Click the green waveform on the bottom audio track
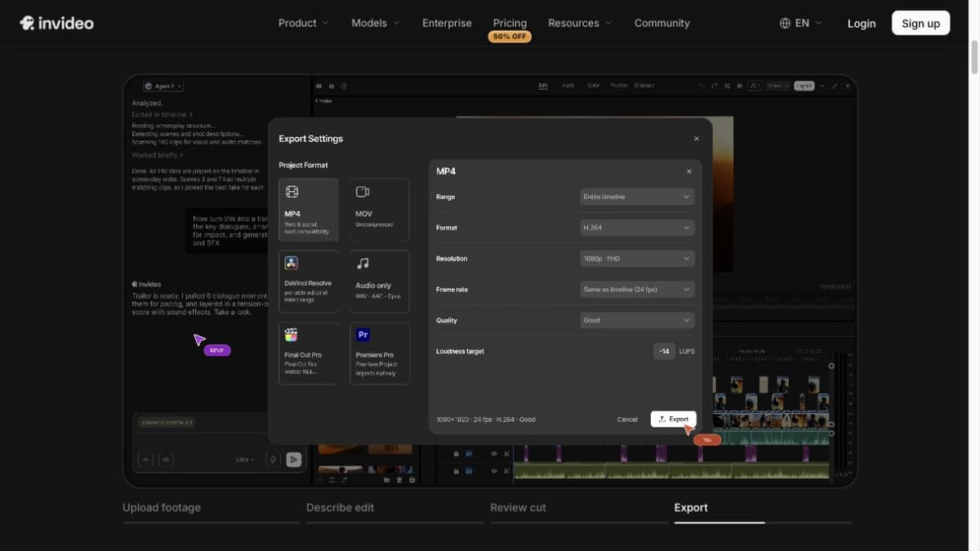Image resolution: width=980 pixels, height=551 pixels. tap(670, 472)
